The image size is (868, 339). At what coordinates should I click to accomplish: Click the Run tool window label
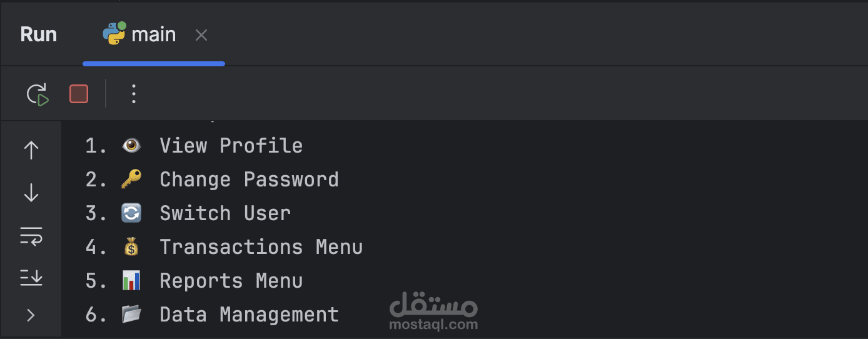(39, 34)
